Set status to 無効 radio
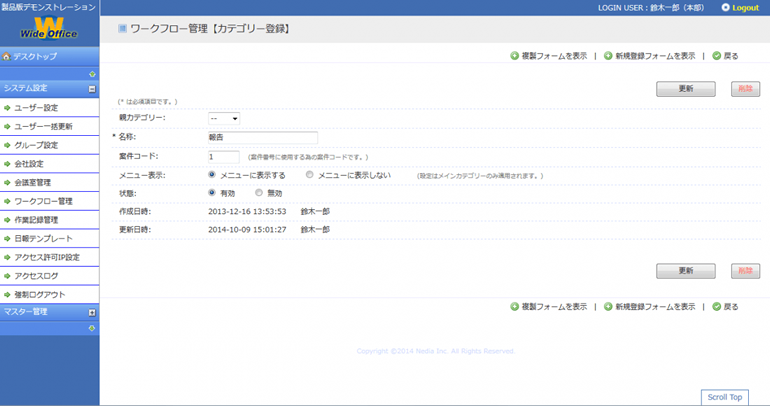This screenshot has width=770, height=406. tap(259, 192)
